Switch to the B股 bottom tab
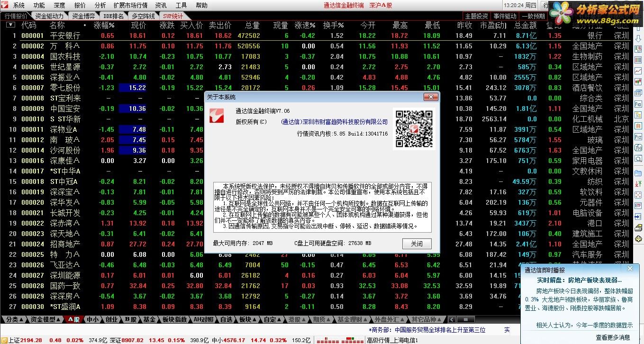Screen dimensions: 644x344 [130, 319]
